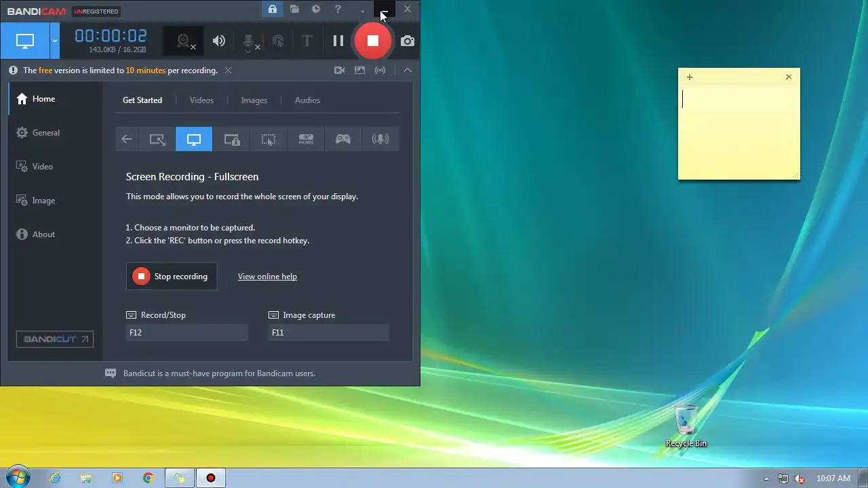Select around-mouse recording mode icon

point(269,139)
